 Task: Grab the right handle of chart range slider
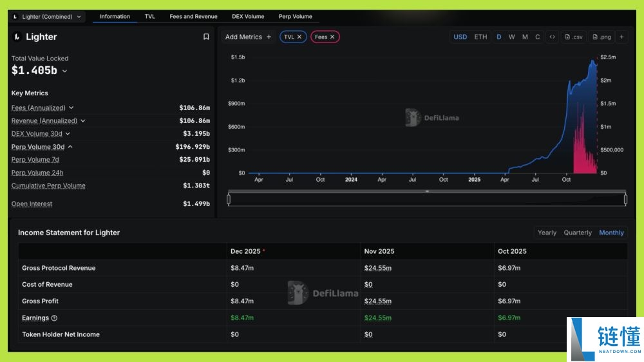pos(625,199)
